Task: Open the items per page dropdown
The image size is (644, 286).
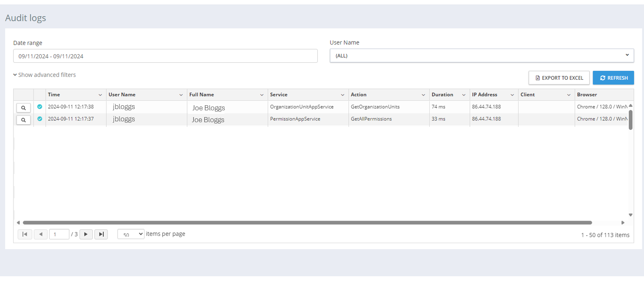Action: click(130, 234)
